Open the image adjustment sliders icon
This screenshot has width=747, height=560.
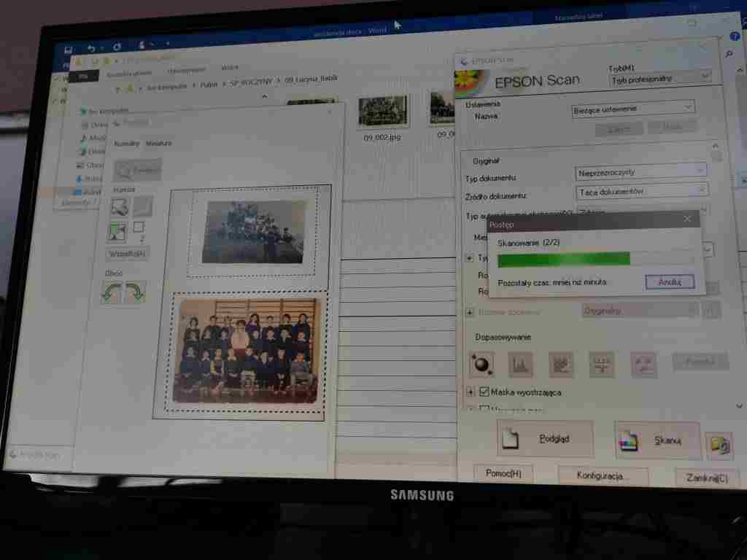tap(601, 365)
